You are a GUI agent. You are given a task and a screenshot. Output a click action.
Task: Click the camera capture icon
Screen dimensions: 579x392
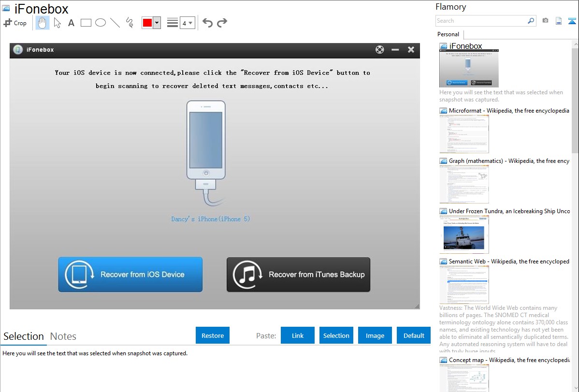(545, 21)
